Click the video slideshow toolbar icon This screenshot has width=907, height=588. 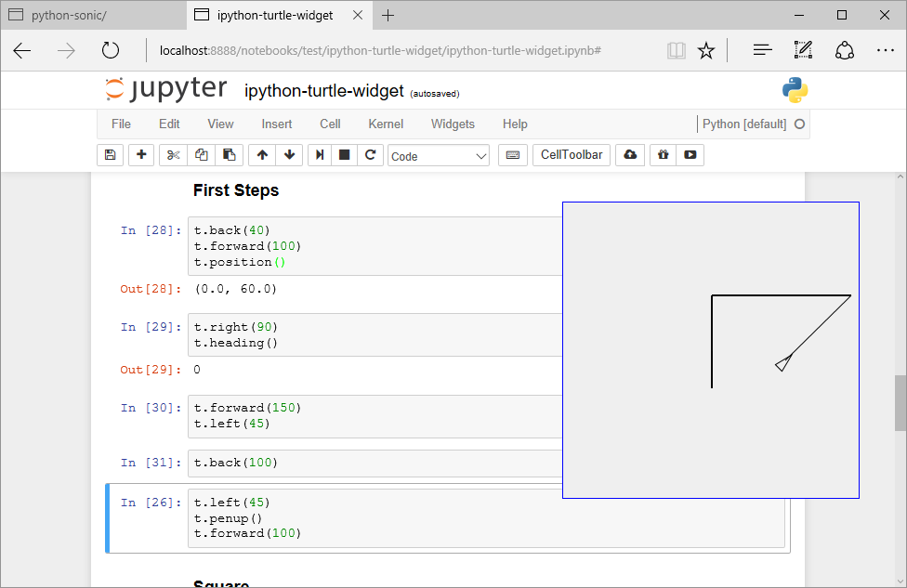[x=690, y=155]
